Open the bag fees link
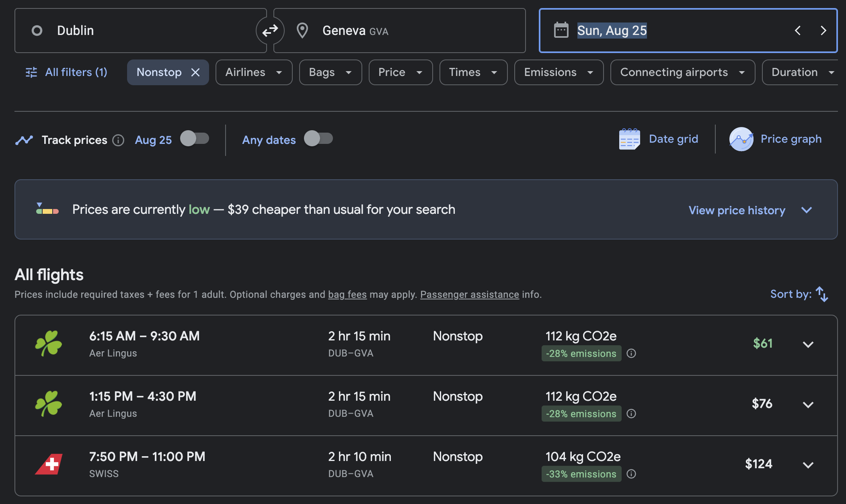 tap(347, 294)
